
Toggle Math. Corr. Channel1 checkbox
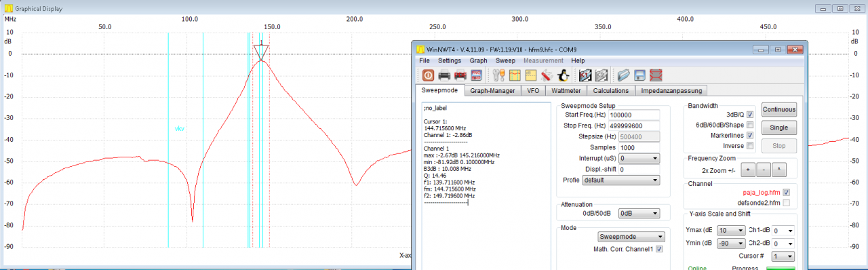pos(659,250)
